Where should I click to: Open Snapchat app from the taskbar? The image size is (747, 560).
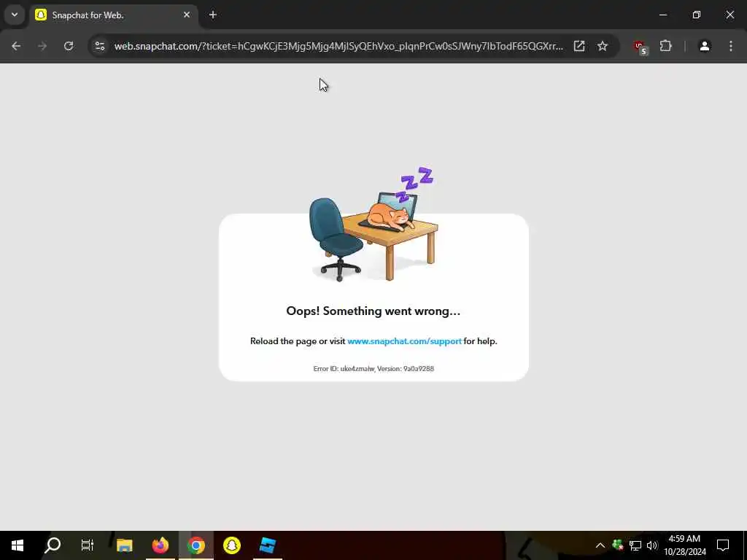point(231,545)
